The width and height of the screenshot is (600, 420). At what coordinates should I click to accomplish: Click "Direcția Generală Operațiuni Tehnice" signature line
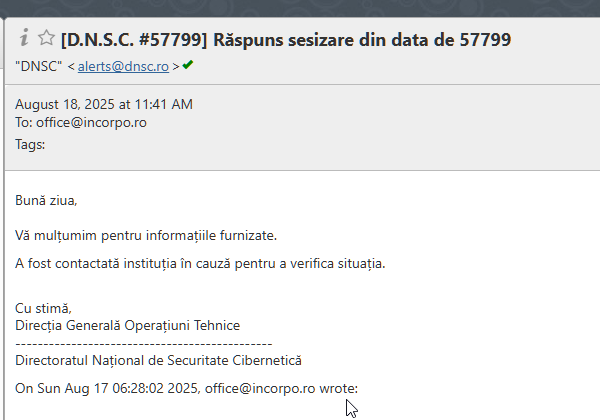(x=128, y=325)
